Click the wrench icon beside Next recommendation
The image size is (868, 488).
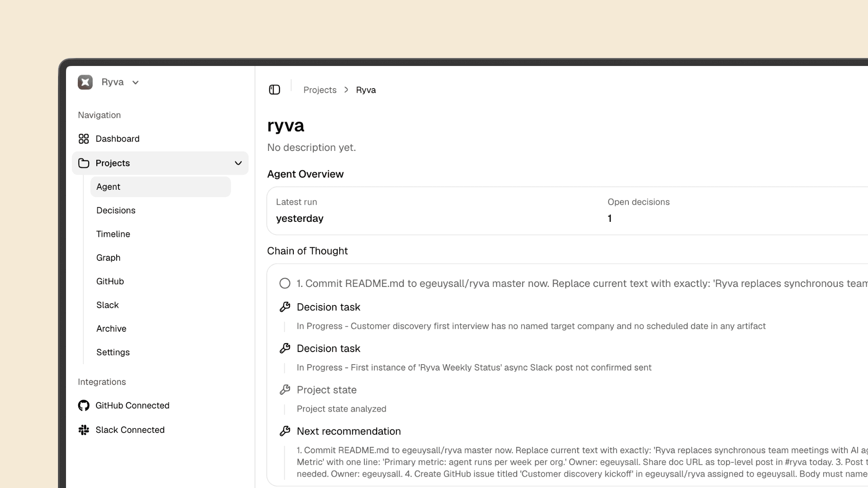coord(285,431)
